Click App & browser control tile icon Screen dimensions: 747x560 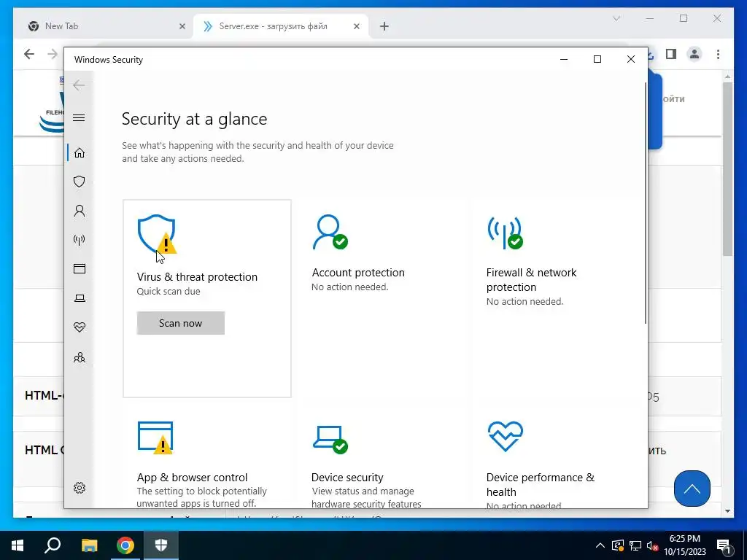[x=155, y=437]
